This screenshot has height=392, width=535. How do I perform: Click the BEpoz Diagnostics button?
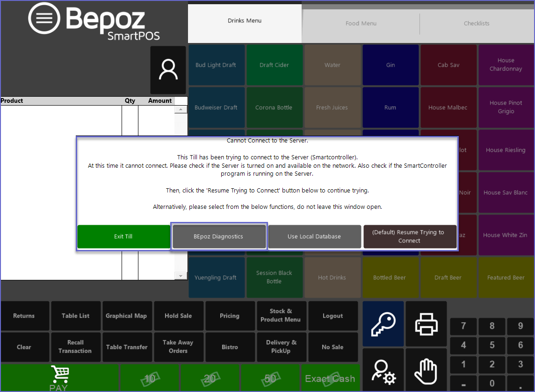[x=218, y=236]
